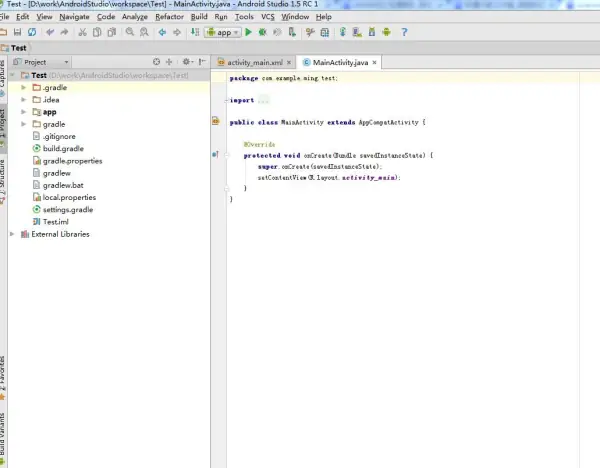Collapse the onCreate method fold marker
This screenshot has width=600, height=468.
click(x=227, y=155)
